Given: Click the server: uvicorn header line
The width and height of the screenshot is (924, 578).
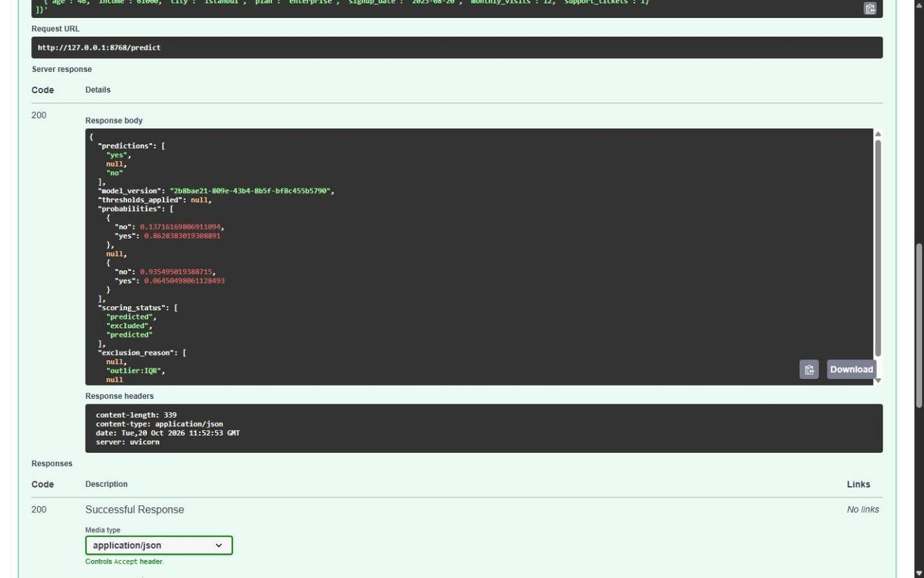Looking at the screenshot, I should [x=128, y=442].
